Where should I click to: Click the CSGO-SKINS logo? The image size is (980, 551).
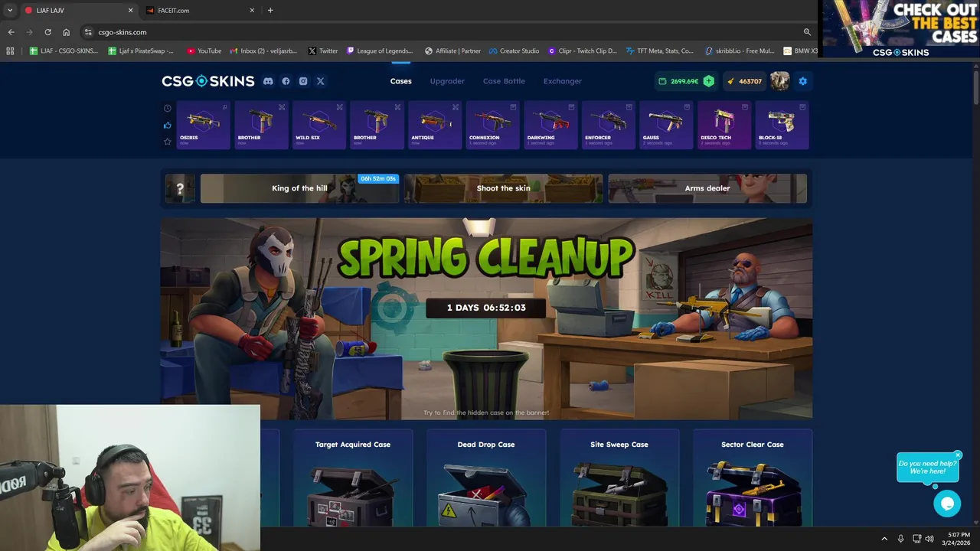click(x=207, y=81)
